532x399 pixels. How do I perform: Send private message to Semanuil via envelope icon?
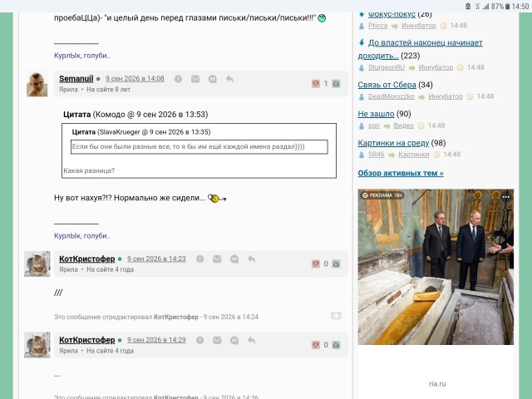pos(195,79)
